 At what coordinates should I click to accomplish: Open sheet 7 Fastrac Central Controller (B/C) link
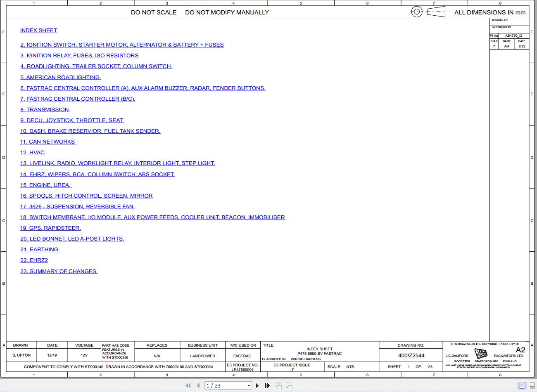click(x=78, y=99)
